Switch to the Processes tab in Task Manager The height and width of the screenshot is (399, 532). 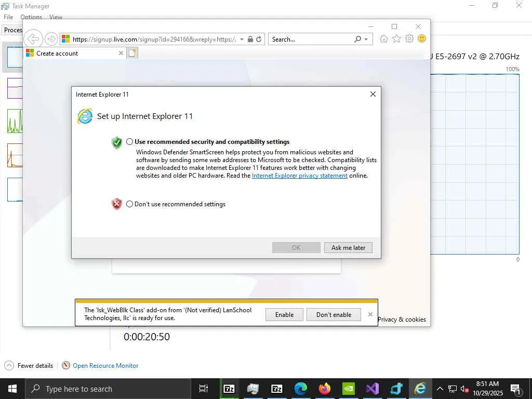(13, 30)
